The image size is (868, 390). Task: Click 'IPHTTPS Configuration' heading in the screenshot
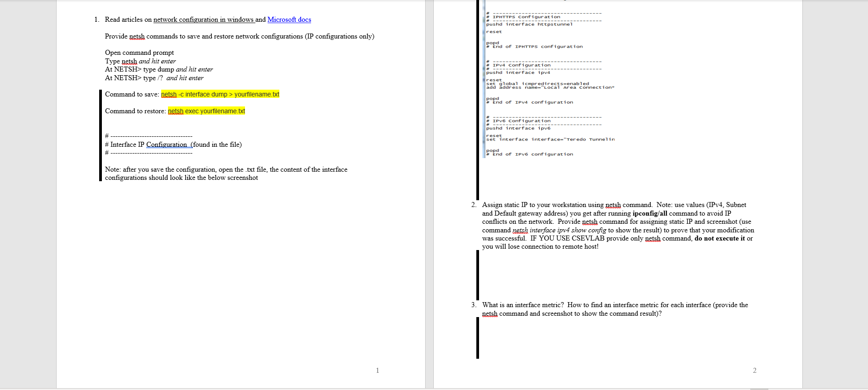[x=526, y=17]
